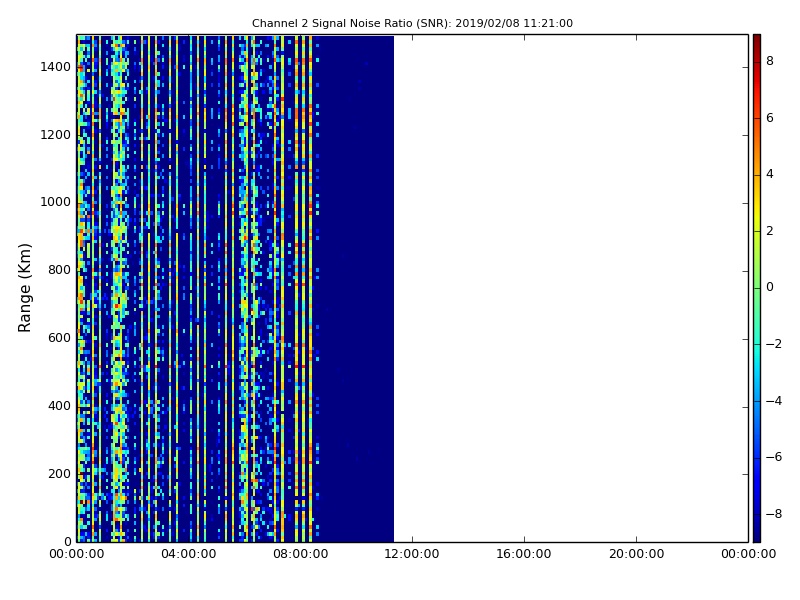Click the colorbar label 2

pyautogui.click(x=770, y=231)
